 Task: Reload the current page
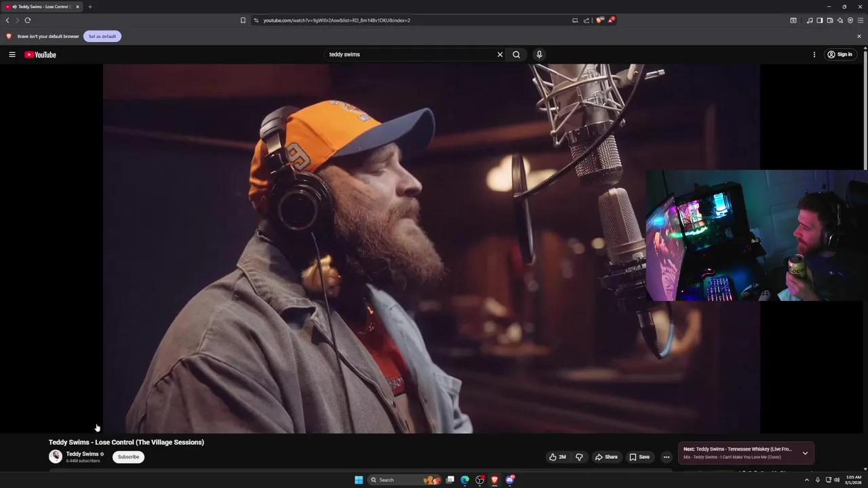pyautogui.click(x=28, y=20)
